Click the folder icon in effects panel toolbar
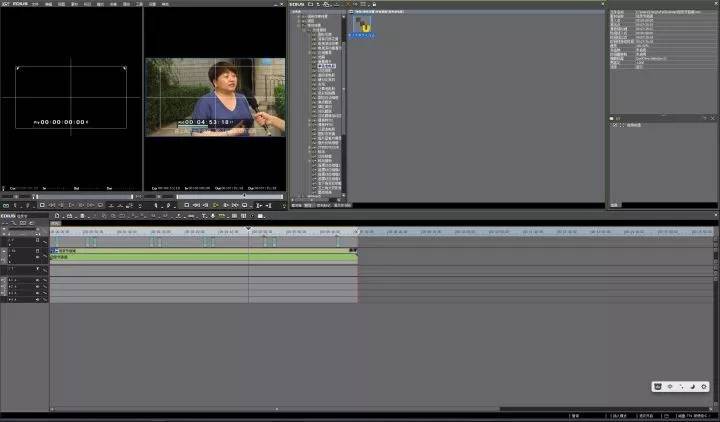Image resolution: width=720 pixels, height=422 pixels. point(311,4)
